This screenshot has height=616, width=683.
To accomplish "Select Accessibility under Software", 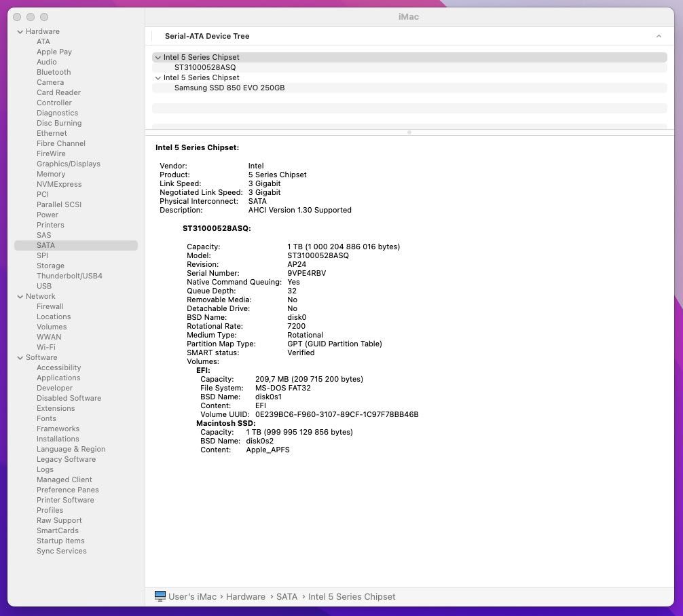I will 58,367.
